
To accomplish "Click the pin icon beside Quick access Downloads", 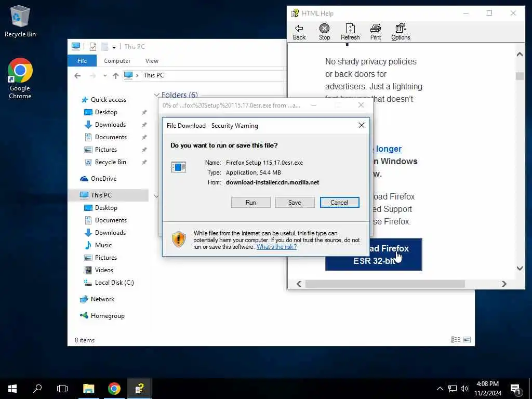I will click(x=144, y=125).
